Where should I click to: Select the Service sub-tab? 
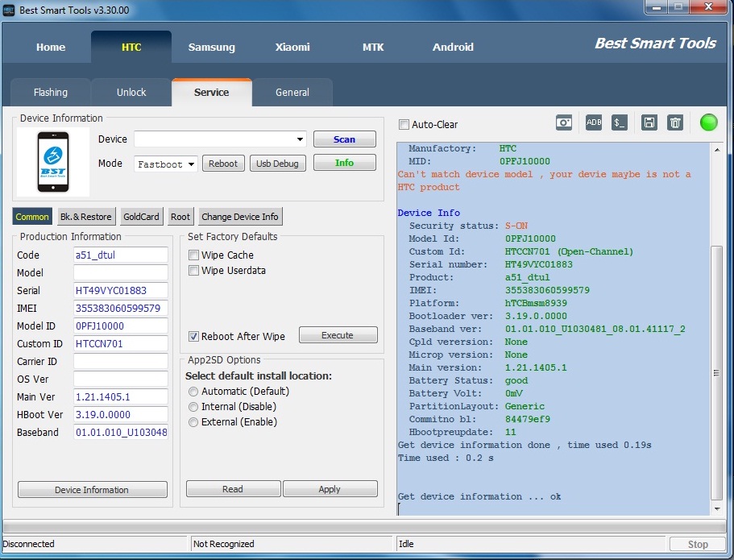coord(212,92)
